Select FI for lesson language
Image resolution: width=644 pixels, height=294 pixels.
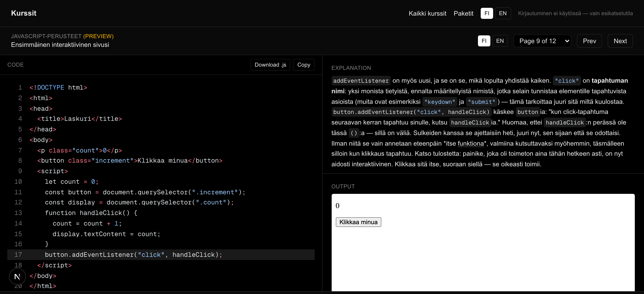(484, 41)
